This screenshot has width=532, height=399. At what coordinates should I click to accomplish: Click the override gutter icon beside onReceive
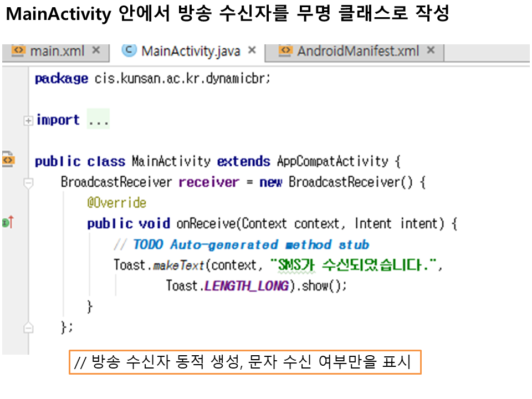point(7,223)
